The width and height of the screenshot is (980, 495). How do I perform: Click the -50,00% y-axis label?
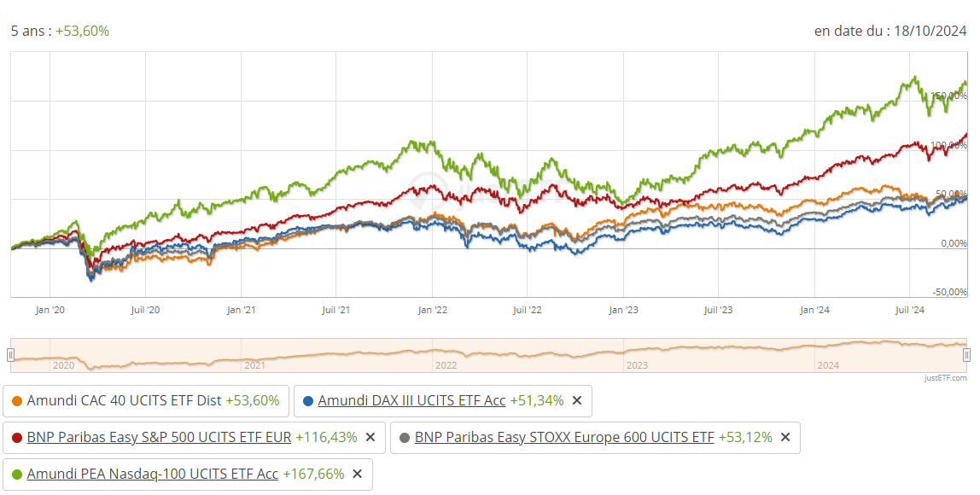[950, 292]
